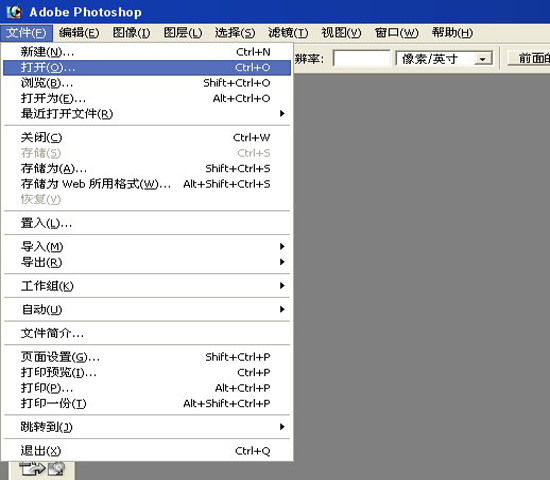This screenshot has width=550, height=480.
Task: Click the Jump to ImageReady icon
Action: tap(42, 469)
